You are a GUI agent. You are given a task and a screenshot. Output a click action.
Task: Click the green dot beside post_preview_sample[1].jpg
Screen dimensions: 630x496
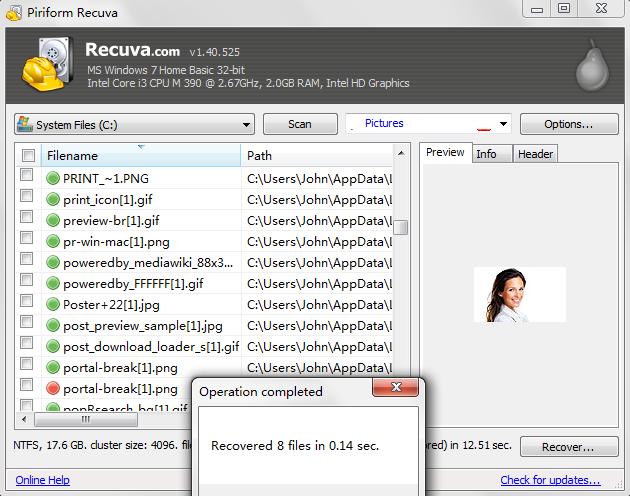click(53, 325)
